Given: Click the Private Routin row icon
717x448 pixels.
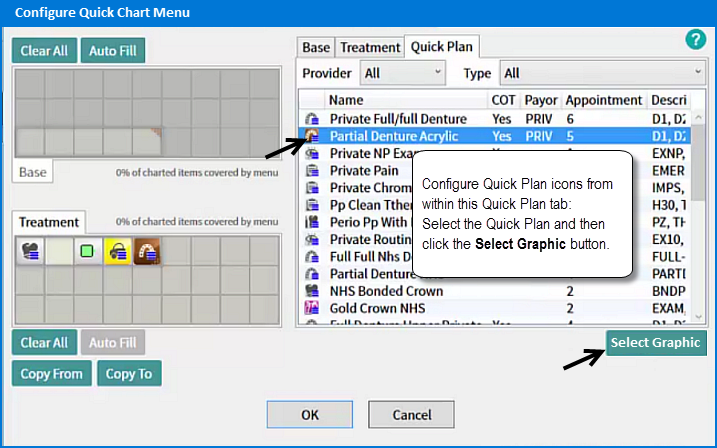Looking at the screenshot, I should pyautogui.click(x=312, y=240).
